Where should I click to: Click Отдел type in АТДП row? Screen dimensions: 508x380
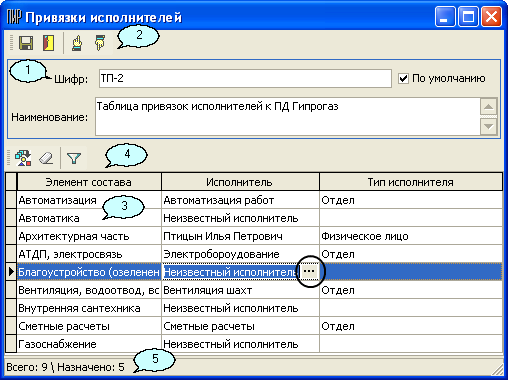pyautogui.click(x=411, y=254)
